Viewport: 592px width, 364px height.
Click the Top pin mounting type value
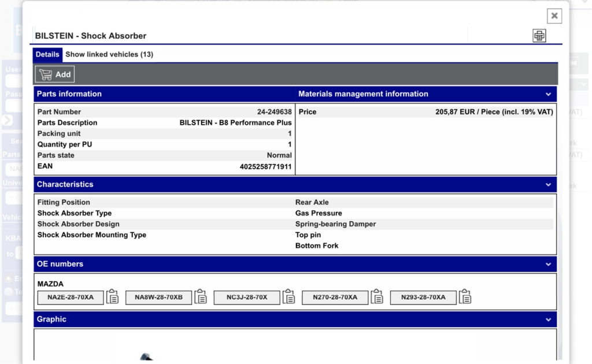tap(308, 235)
